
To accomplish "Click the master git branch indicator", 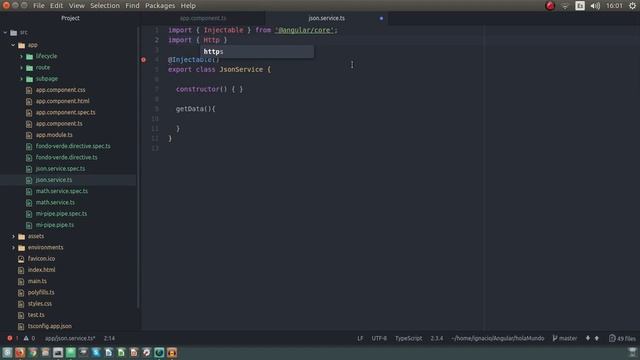I will pos(564,338).
